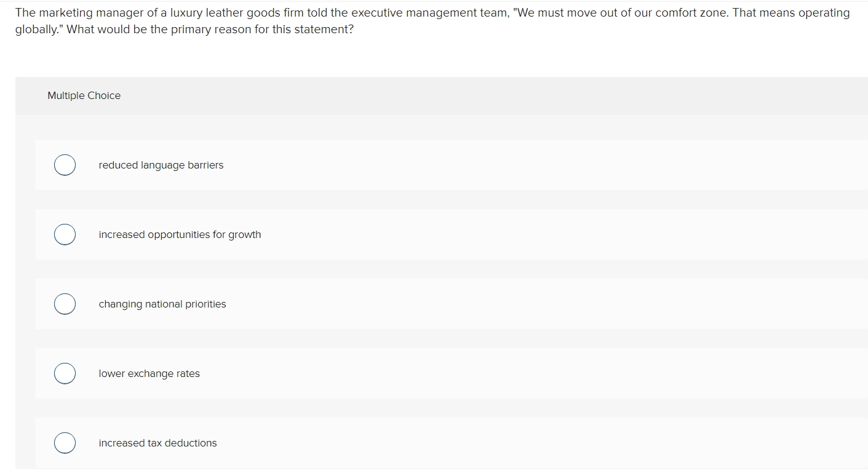Screen dimensions: 868x476
Task: Select the "reduced language barriers" radio button
Action: (65, 165)
